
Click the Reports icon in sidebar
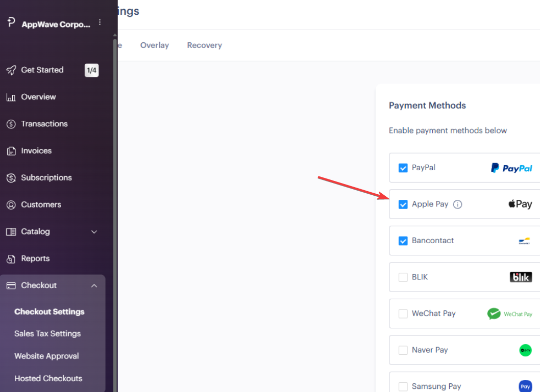[11, 259]
